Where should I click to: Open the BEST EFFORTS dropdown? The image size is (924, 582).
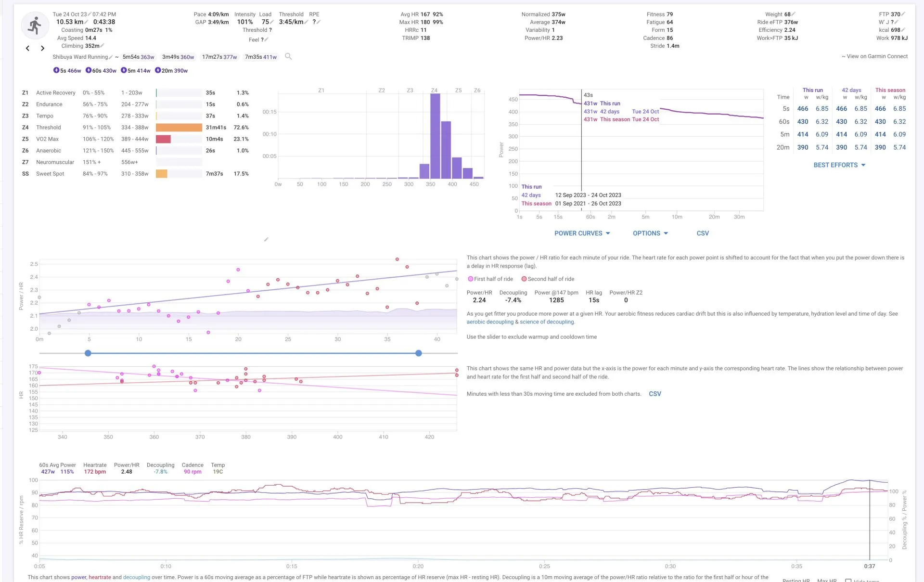tap(839, 165)
